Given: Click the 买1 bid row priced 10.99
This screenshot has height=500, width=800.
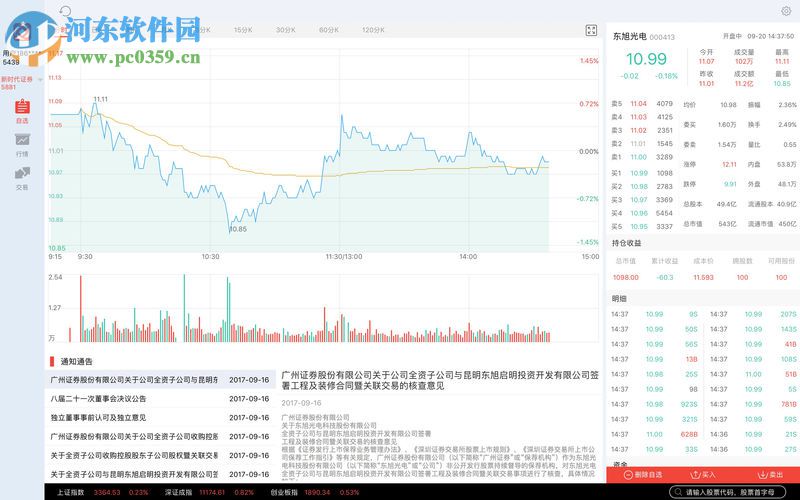Looking at the screenshot, I should (642, 173).
